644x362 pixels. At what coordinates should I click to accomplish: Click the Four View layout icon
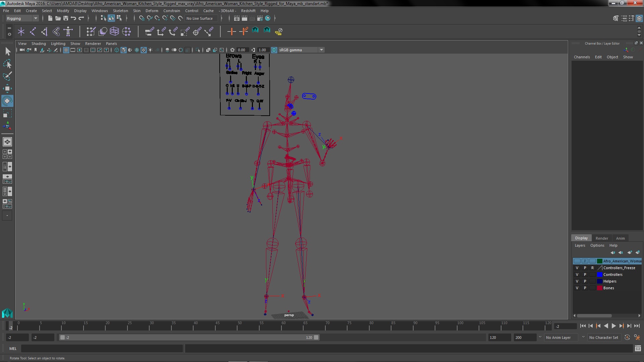pos(7,154)
